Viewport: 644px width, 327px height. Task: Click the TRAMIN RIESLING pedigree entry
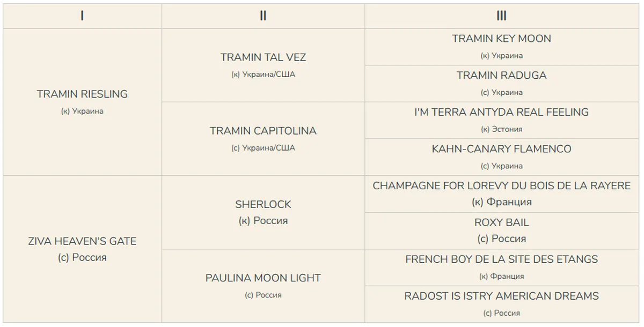[82, 94]
